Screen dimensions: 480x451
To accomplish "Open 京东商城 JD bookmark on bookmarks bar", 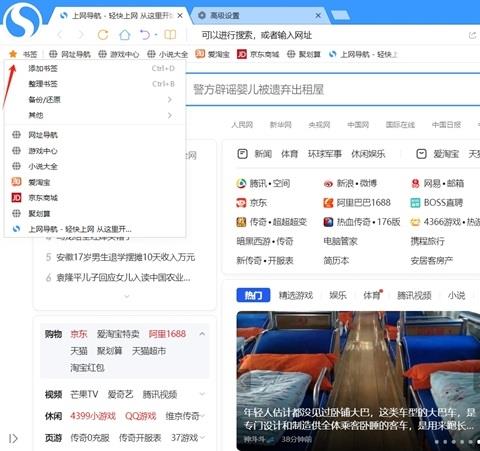I will tap(258, 54).
